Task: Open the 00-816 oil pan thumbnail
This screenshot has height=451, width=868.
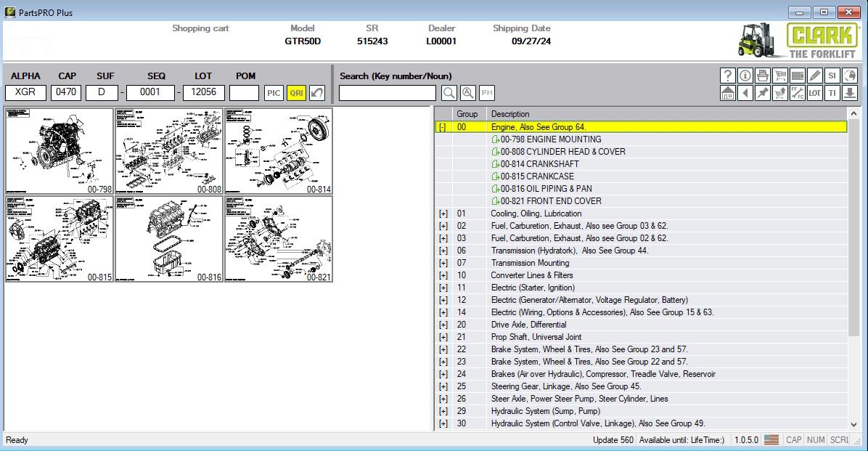Action: [x=169, y=239]
